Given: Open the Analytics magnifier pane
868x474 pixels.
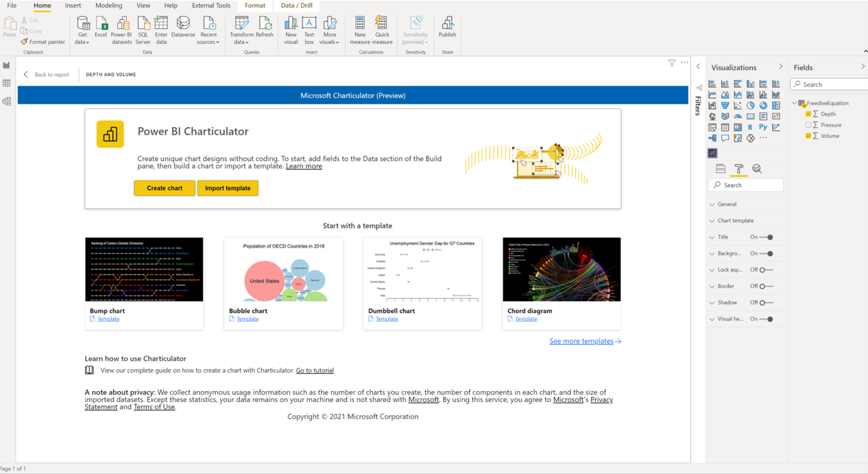Looking at the screenshot, I should (x=758, y=169).
